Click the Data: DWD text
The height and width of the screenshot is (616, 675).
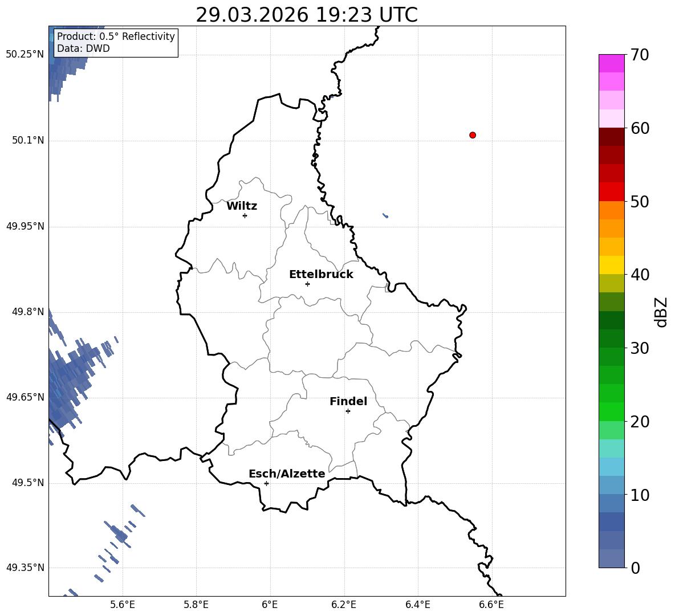click(83, 48)
